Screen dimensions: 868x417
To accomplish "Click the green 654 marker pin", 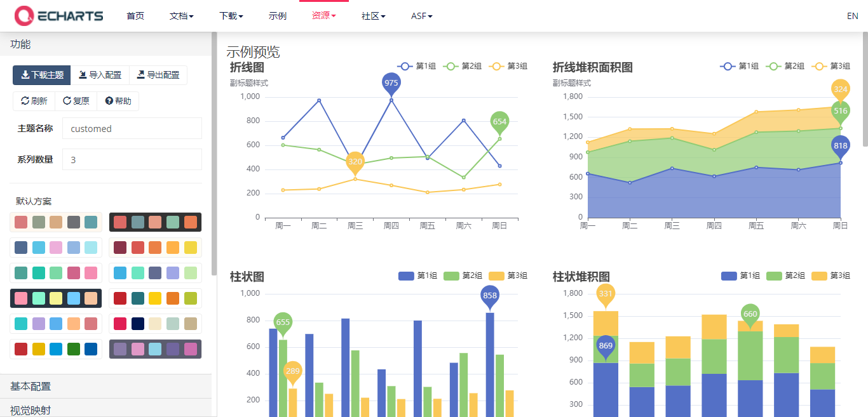I will [499, 122].
